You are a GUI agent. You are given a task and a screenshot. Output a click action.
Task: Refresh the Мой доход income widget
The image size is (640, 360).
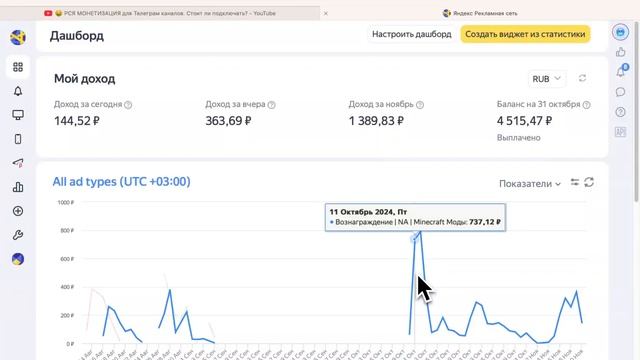(582, 78)
